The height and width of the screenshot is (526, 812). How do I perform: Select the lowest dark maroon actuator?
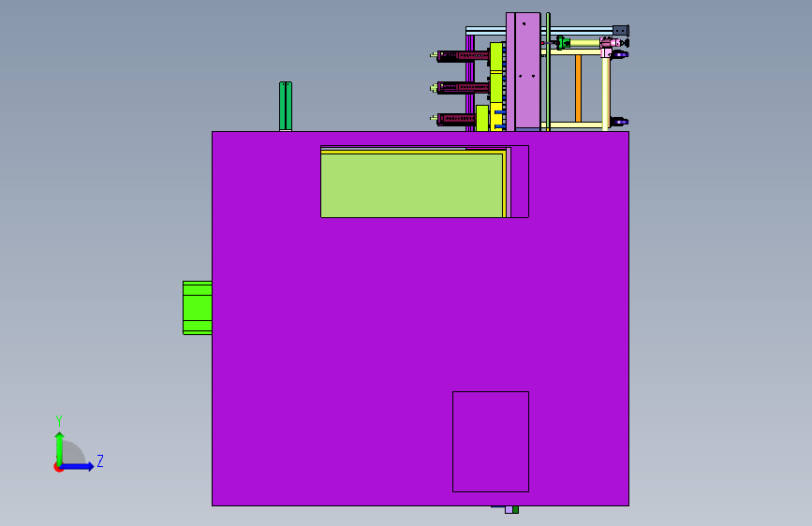coord(455,119)
